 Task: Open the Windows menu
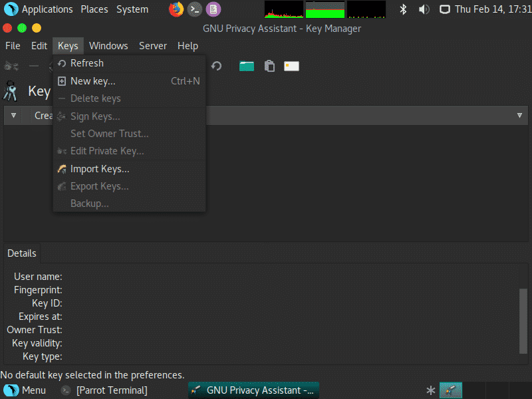pos(108,46)
